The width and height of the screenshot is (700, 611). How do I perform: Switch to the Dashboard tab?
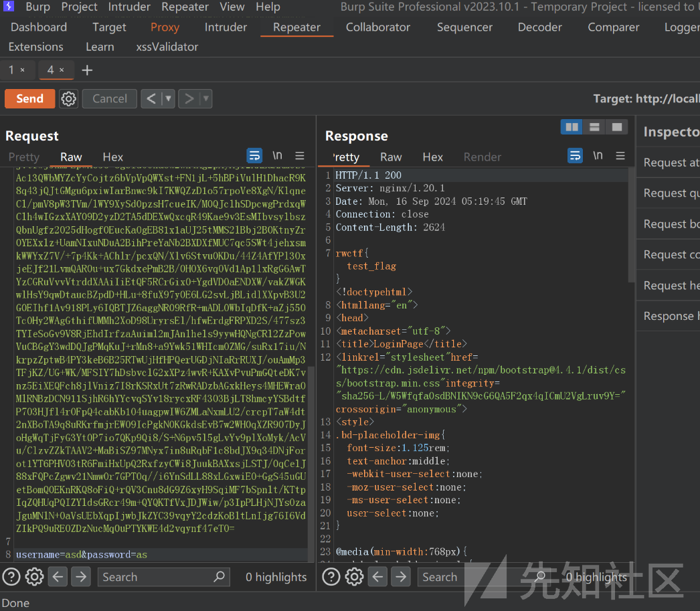point(39,27)
